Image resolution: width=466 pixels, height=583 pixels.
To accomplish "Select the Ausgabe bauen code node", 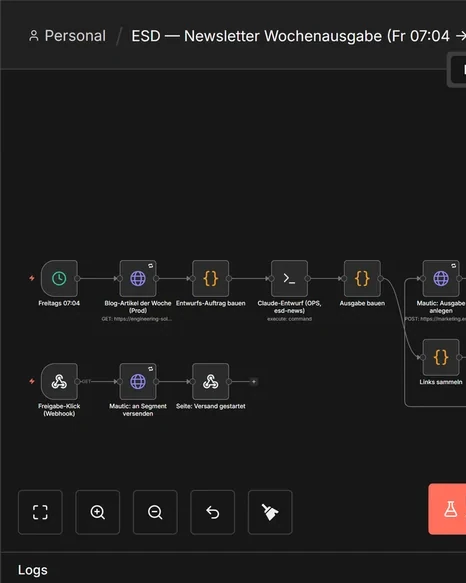I will tap(362, 278).
